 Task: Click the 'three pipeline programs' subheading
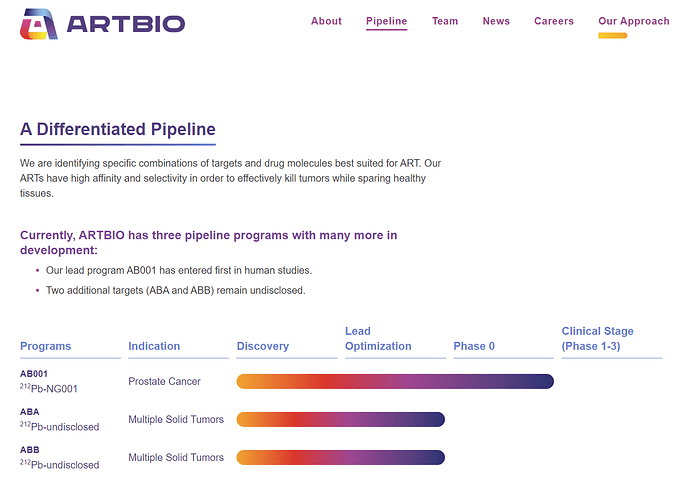click(x=209, y=243)
